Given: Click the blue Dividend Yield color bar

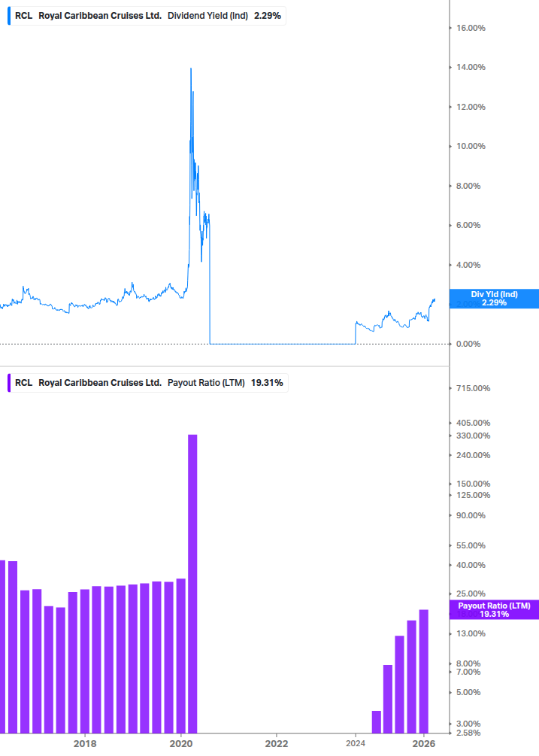Looking at the screenshot, I should pos(9,16).
